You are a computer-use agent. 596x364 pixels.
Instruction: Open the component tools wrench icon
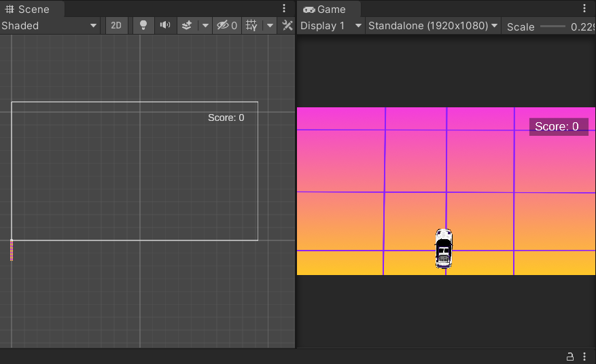click(287, 26)
